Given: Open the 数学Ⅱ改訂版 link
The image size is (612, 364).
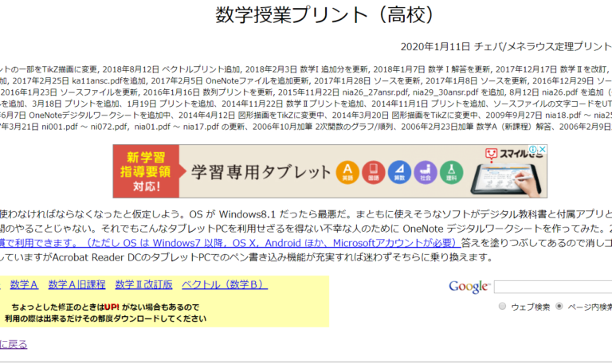Looking at the screenshot, I should coord(143,285).
